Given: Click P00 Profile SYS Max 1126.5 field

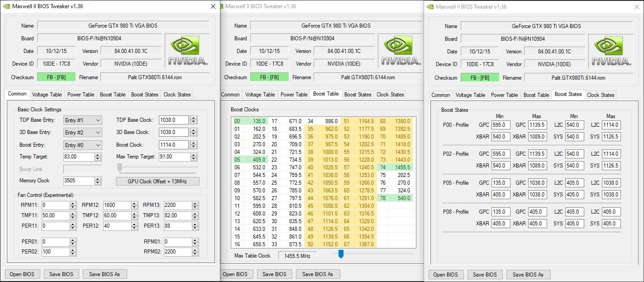Looking at the screenshot, I should (611, 136).
